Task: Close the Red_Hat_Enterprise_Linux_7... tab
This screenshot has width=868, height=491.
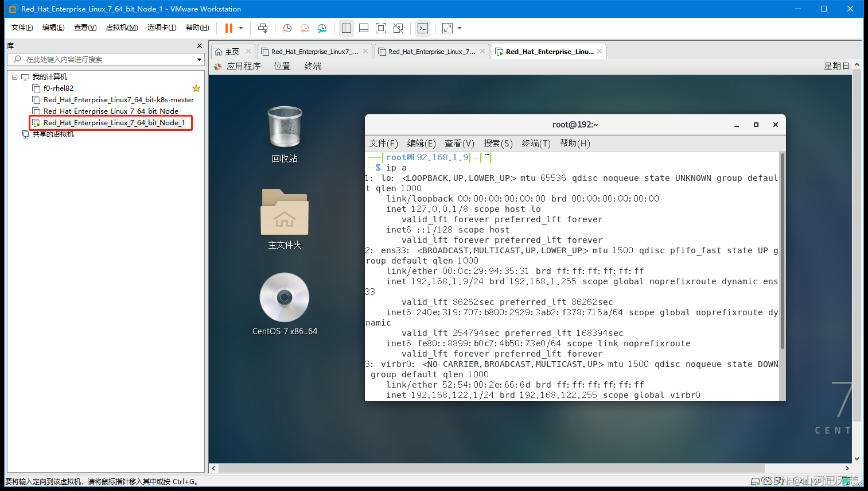Action: point(482,51)
